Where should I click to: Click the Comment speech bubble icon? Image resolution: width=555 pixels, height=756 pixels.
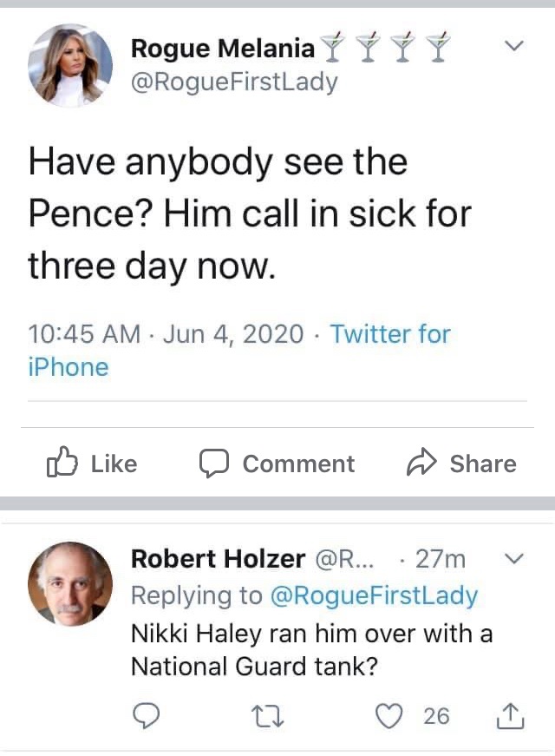pyautogui.click(x=213, y=463)
